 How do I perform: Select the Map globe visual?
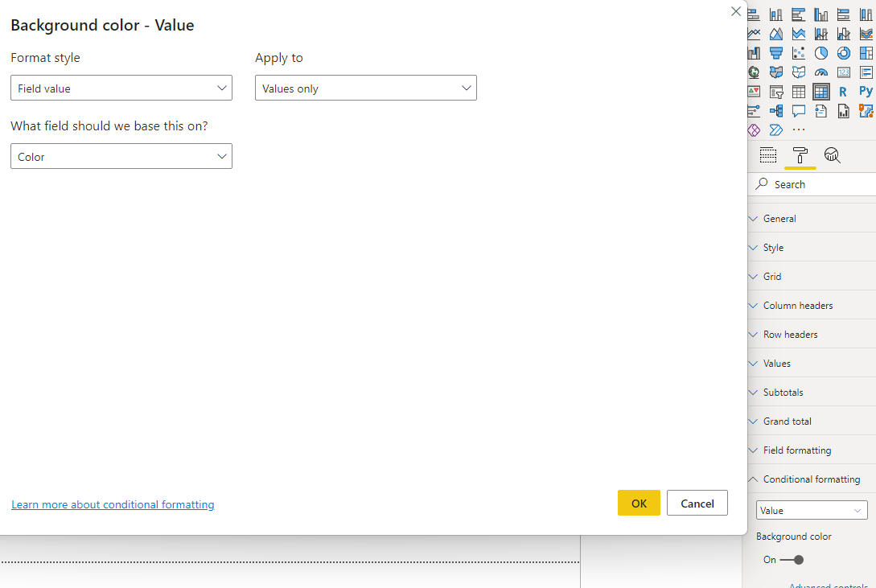[x=755, y=72]
